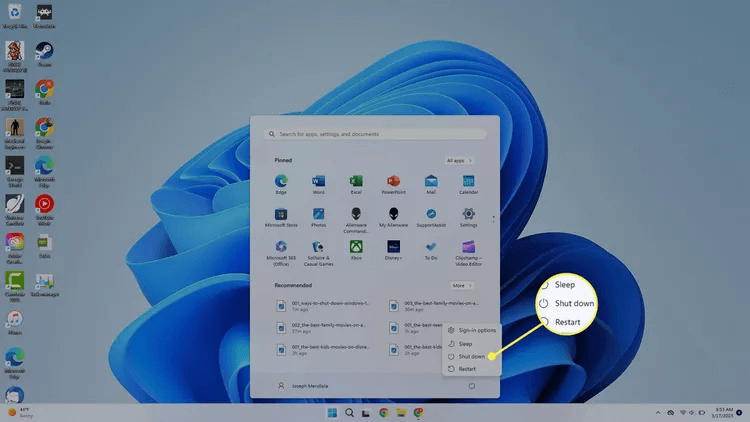The image size is (750, 422).
Task: Select the YouTube Music desktop shortcut
Action: pos(44,210)
